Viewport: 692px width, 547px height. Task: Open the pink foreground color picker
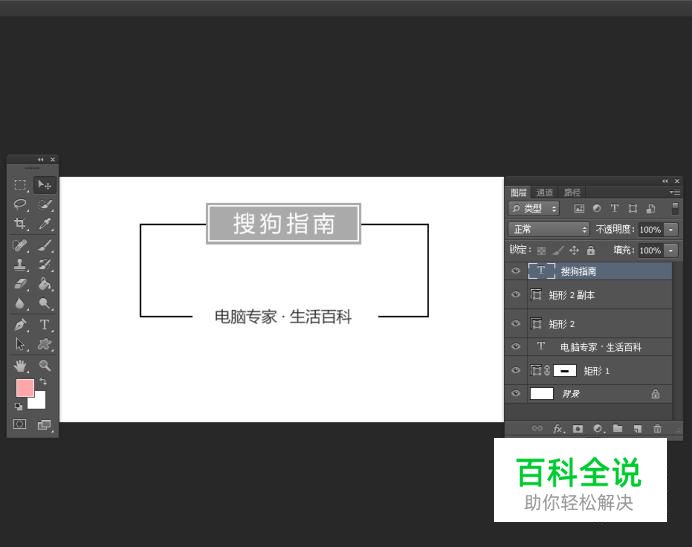pos(24,387)
